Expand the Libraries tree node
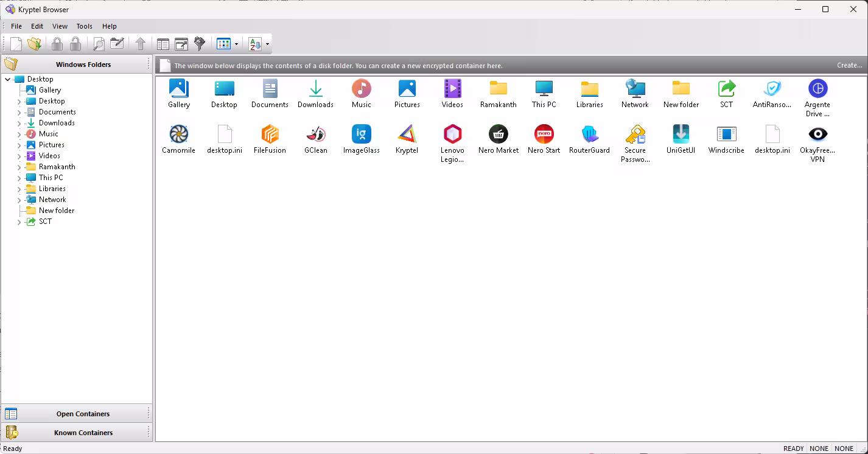Image resolution: width=868 pixels, height=454 pixels. [x=19, y=189]
